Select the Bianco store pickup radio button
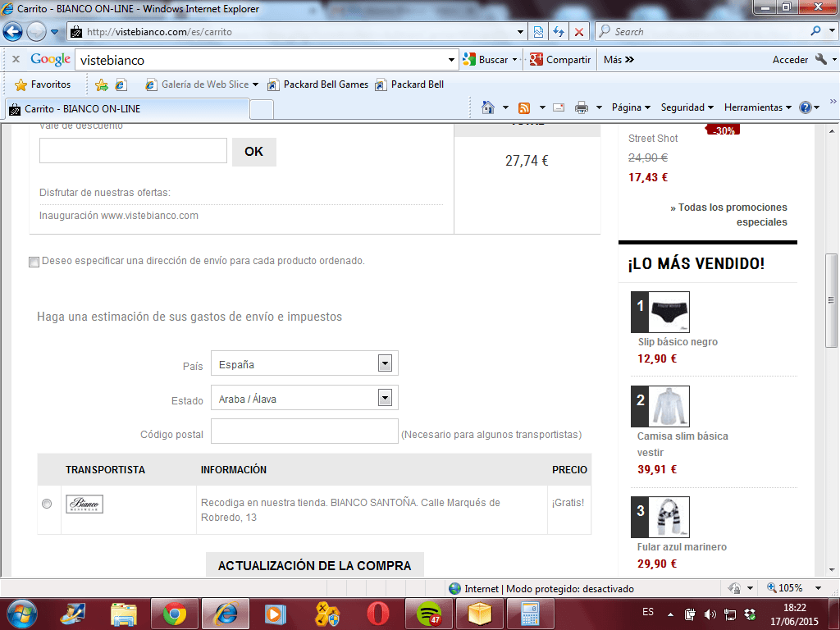The width and height of the screenshot is (840, 630). [47, 504]
